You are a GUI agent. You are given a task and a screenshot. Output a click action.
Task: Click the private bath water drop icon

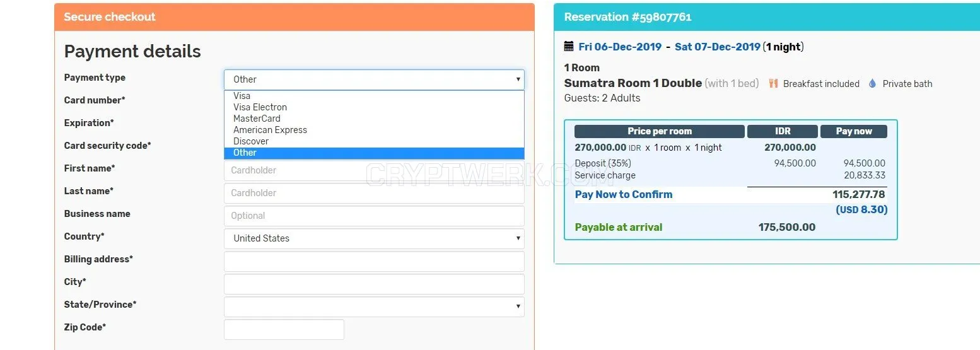click(872, 83)
